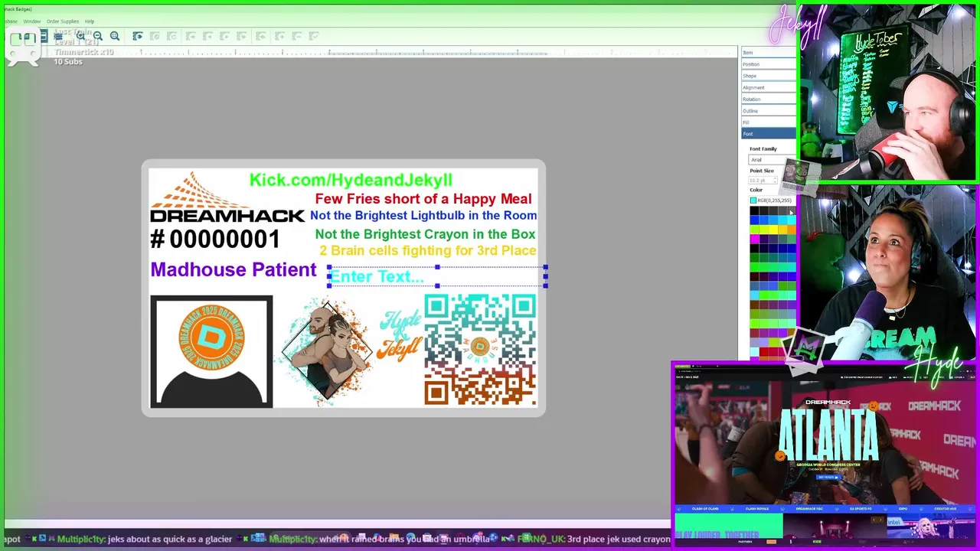Select the profile silhouette photo placeholder
Screen dimensions: 980x551
click(x=211, y=351)
